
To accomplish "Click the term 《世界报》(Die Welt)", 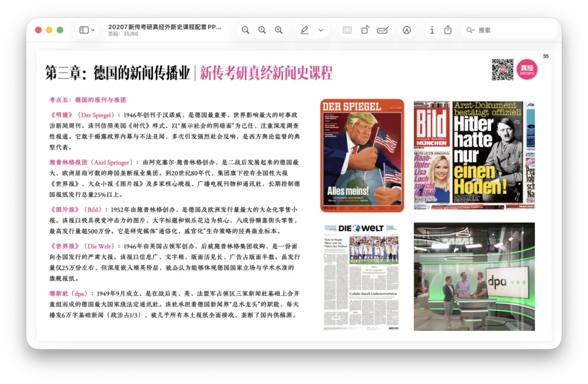I will [82, 246].
